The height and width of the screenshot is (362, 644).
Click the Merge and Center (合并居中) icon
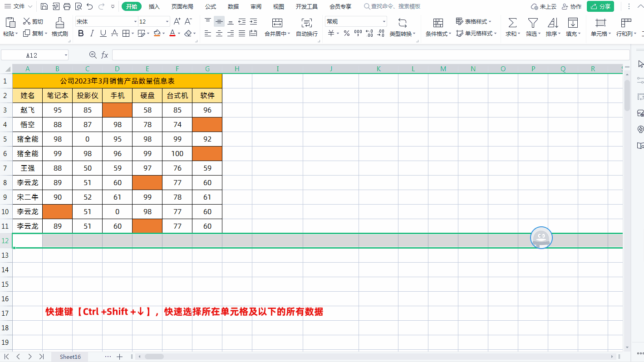277,23
